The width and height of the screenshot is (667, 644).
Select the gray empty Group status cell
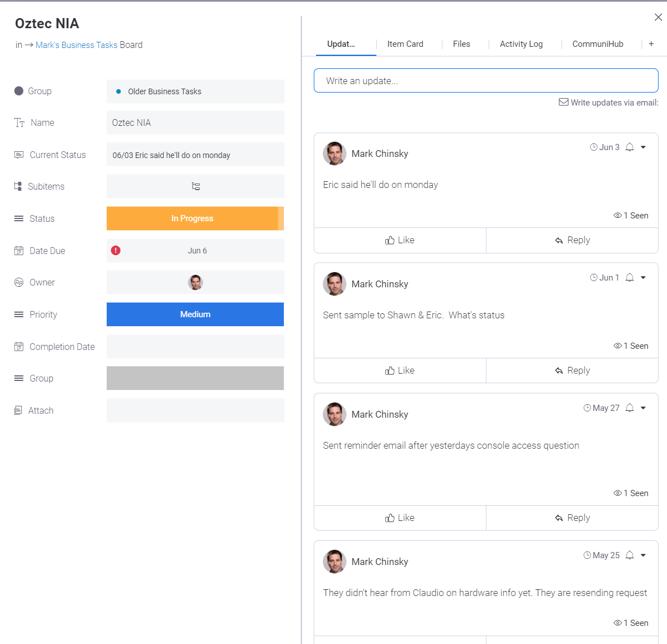click(x=195, y=378)
